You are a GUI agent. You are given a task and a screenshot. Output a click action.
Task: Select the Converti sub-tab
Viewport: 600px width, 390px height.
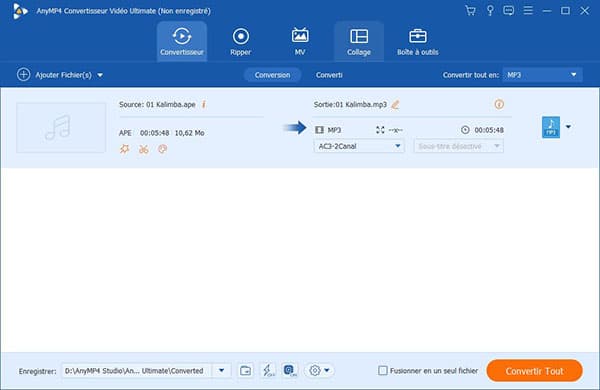329,75
